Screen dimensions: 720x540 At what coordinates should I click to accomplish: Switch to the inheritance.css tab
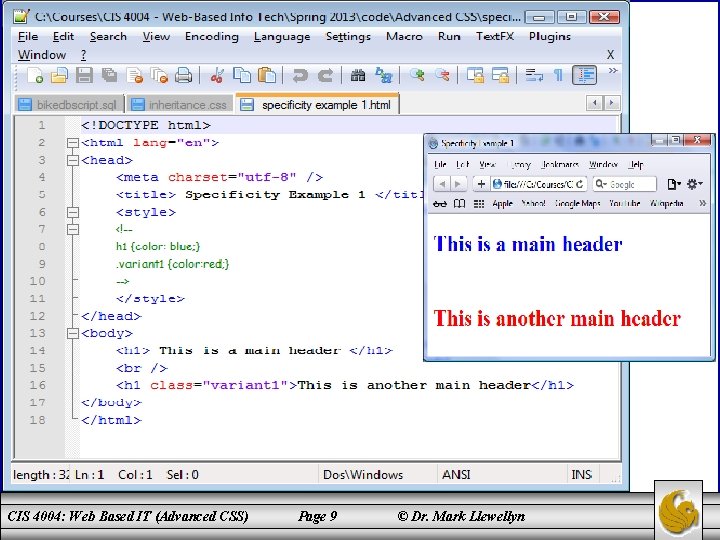pos(180,105)
